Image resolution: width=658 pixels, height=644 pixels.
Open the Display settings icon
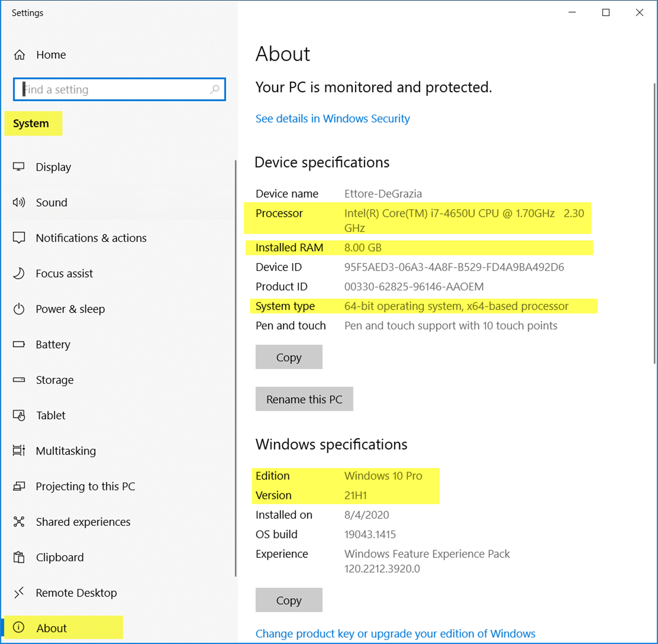pos(19,167)
